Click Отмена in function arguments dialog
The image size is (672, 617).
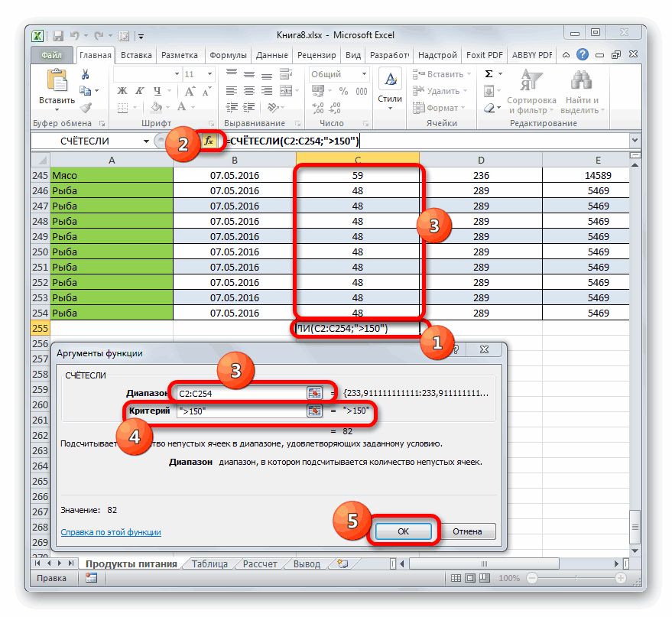coord(467,531)
